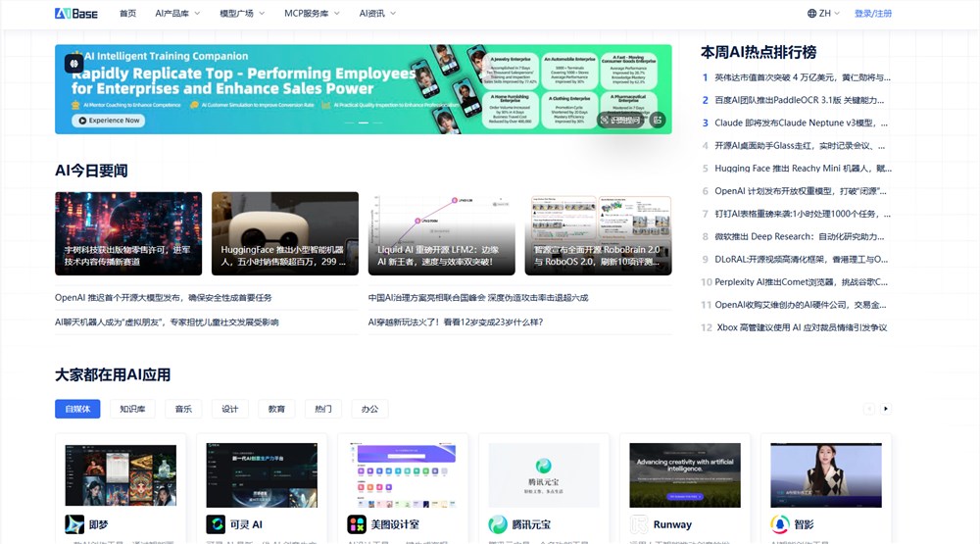
Task: Open ranking item 7 钉钉AI表格
Action: (x=796, y=214)
